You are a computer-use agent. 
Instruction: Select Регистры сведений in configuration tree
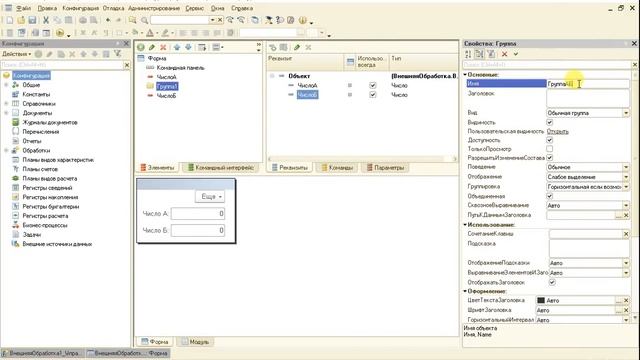click(x=47, y=188)
